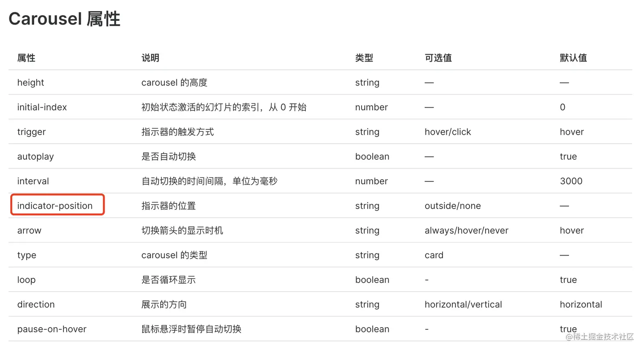
Task: Click the description '初始状态激活的幻灯片的索引，从 0 开始'
Action: [x=224, y=107]
